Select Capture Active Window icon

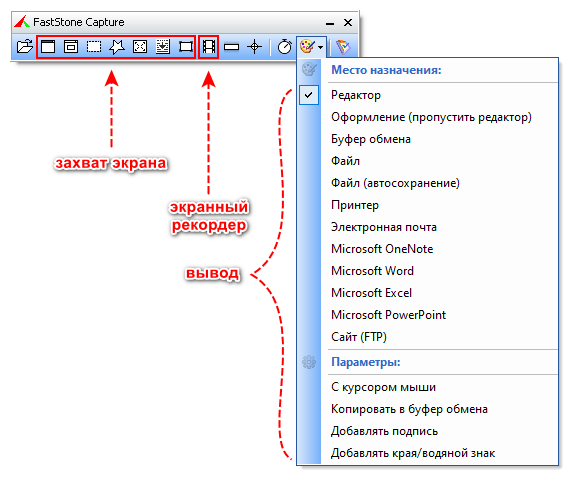click(48, 47)
